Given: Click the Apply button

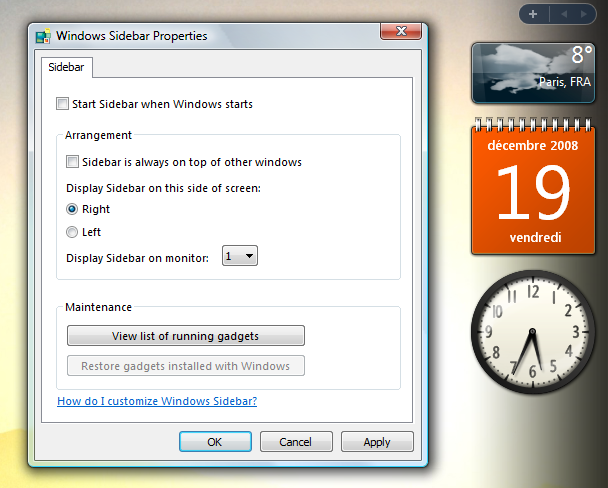Looking at the screenshot, I should (377, 442).
